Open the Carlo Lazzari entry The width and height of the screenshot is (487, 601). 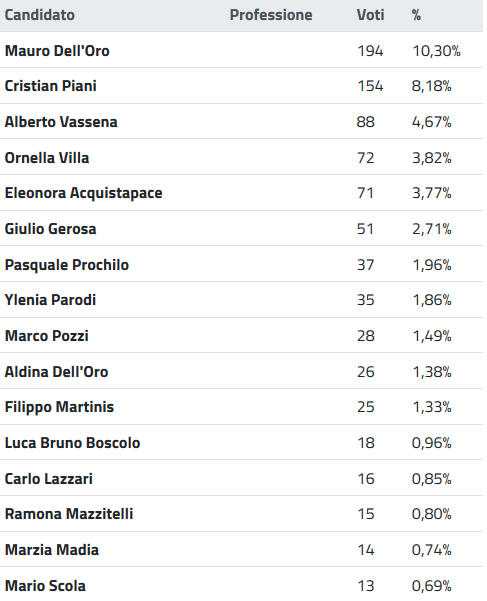tap(49, 479)
